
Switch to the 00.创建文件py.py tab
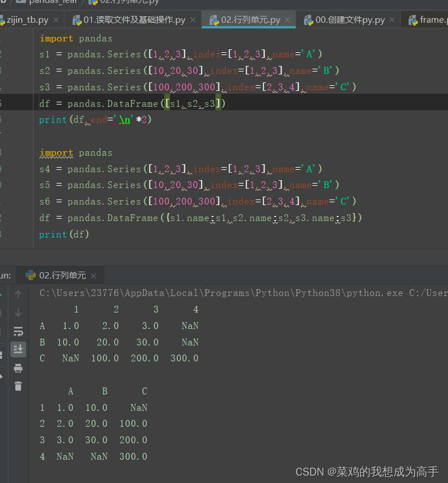pyautogui.click(x=349, y=20)
